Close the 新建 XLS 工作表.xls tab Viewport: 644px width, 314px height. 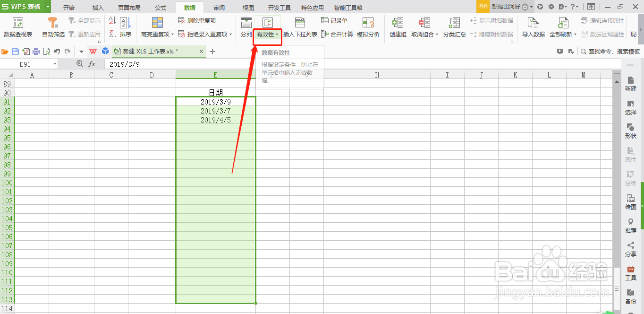(x=202, y=52)
